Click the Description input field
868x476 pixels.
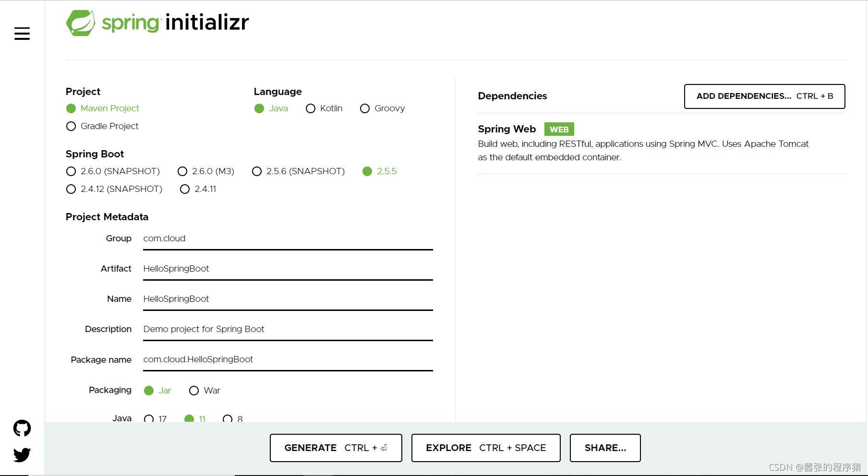(288, 330)
